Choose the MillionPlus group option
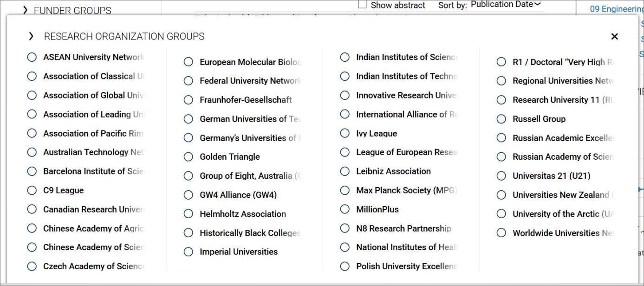 (345, 209)
